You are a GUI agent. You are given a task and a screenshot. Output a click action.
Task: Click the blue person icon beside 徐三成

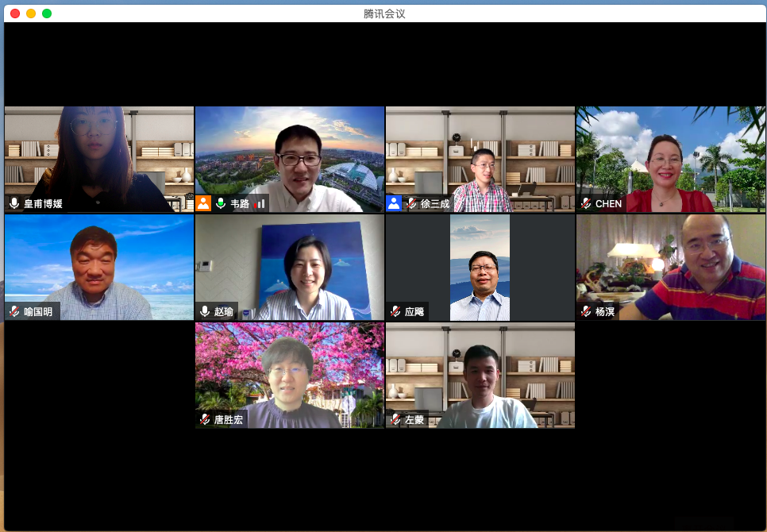394,203
